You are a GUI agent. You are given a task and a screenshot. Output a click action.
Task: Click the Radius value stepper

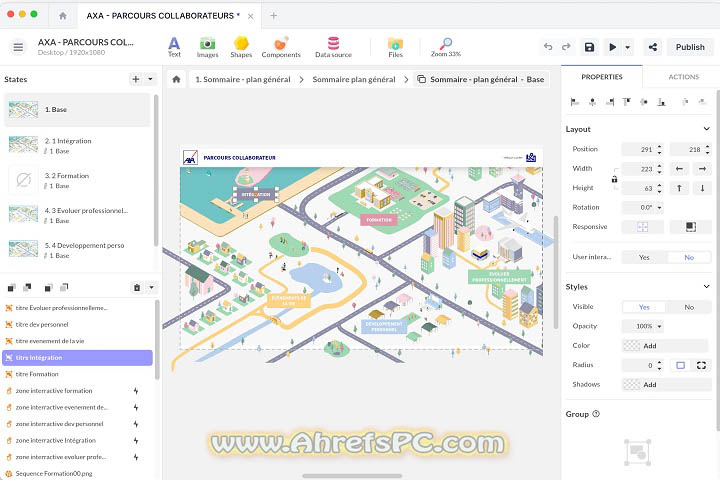point(659,365)
